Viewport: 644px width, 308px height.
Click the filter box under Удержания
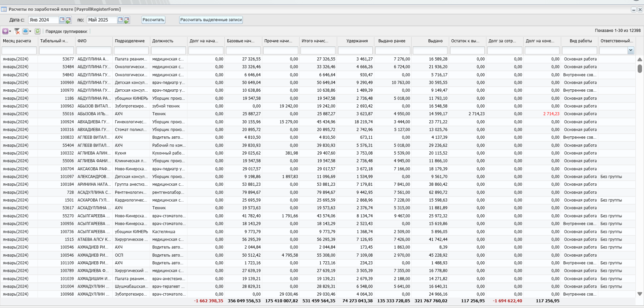355,50
